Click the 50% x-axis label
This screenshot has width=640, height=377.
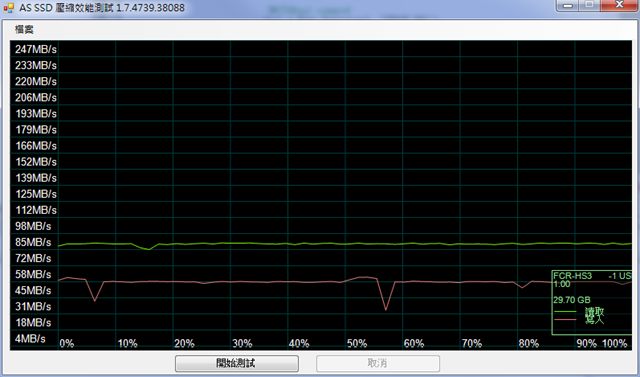click(357, 344)
